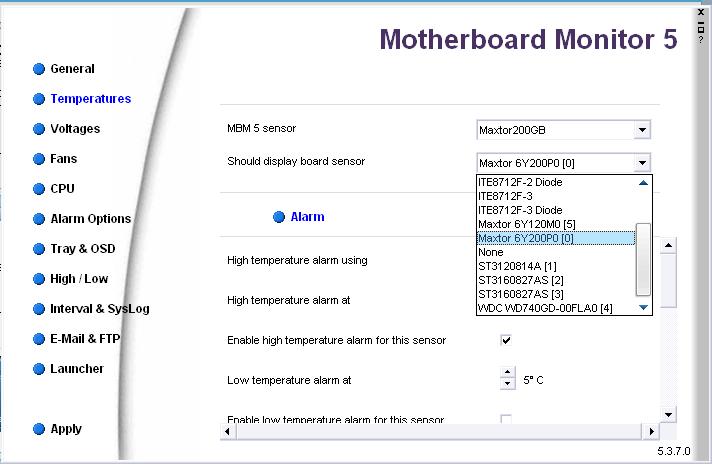Click the dropdown list scroll-up arrow

[643, 183]
